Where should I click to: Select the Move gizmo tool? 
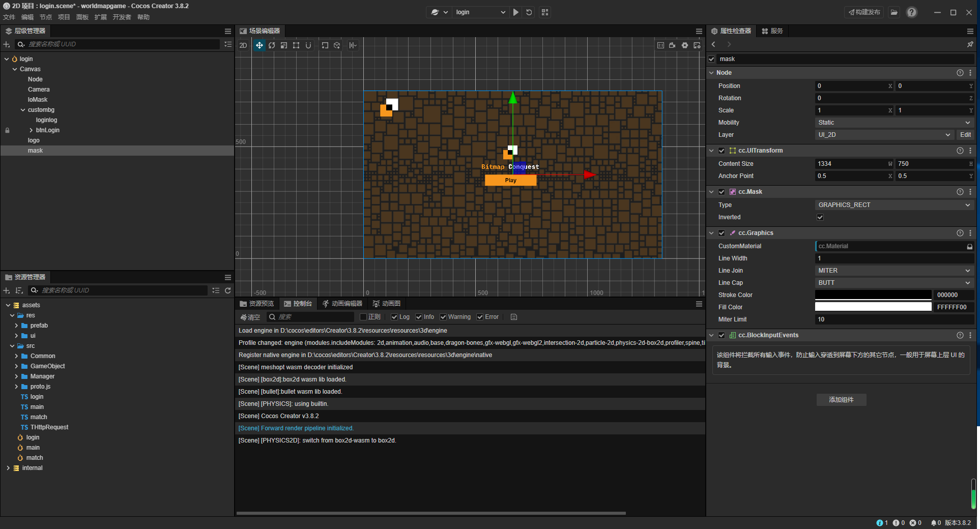(259, 45)
